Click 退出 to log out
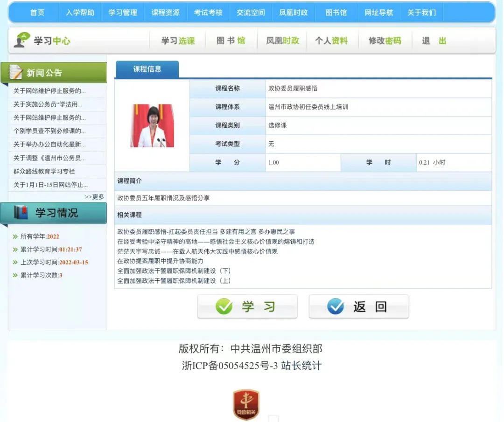This screenshot has width=504, height=422. pyautogui.click(x=434, y=41)
